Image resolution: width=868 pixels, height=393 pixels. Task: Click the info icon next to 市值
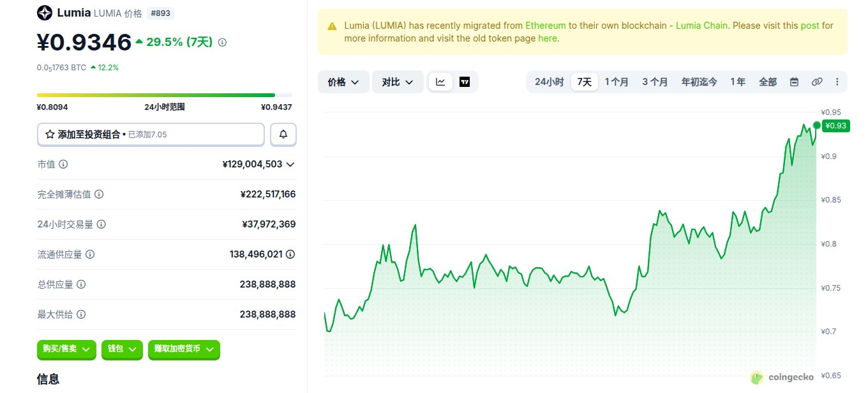pyautogui.click(x=63, y=164)
